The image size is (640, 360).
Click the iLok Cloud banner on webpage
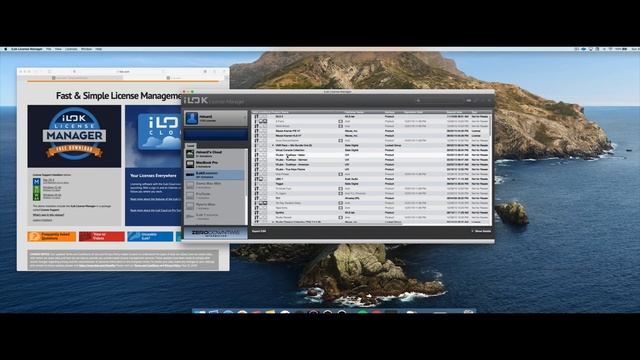pyautogui.click(x=153, y=136)
